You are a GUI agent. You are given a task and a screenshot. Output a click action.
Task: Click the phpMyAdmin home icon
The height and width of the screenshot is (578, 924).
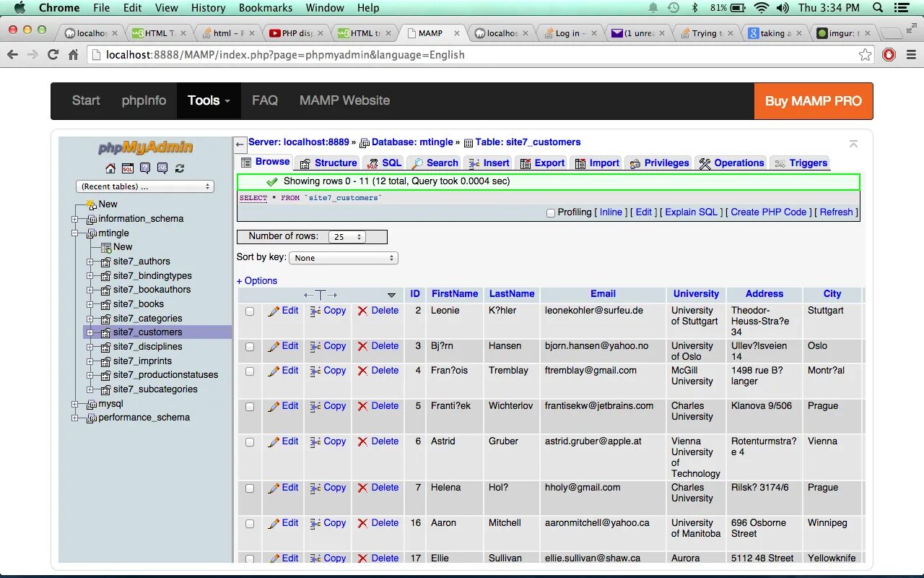110,168
